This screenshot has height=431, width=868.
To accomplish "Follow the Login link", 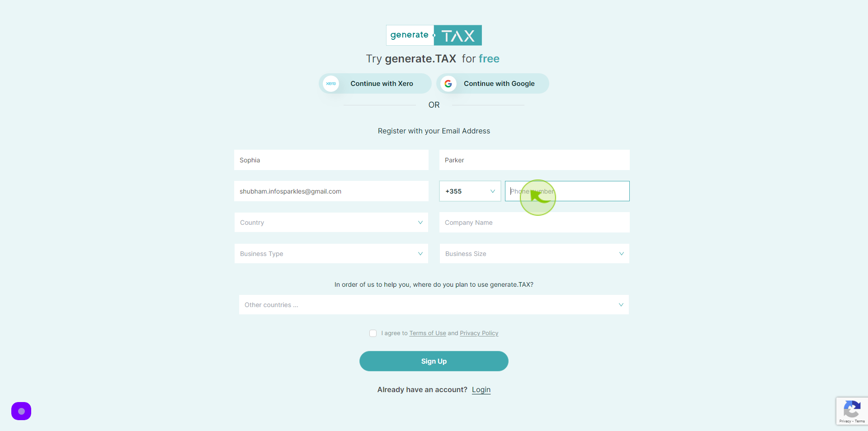I will pos(481,390).
